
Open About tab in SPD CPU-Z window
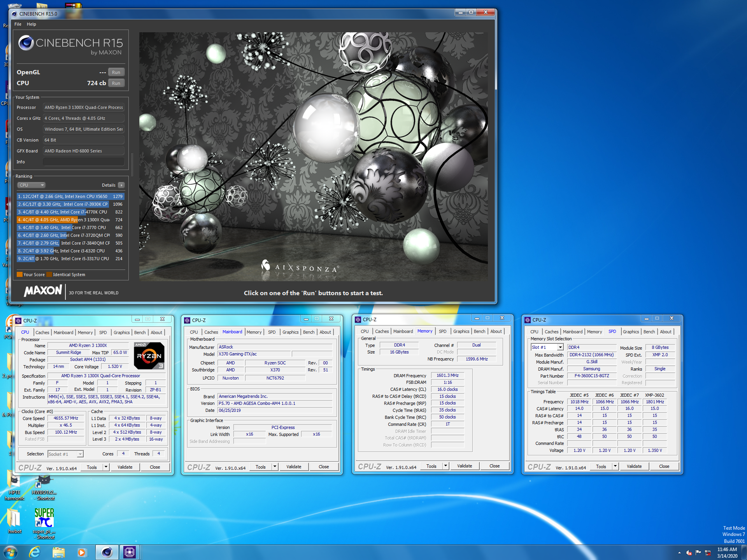click(666, 332)
